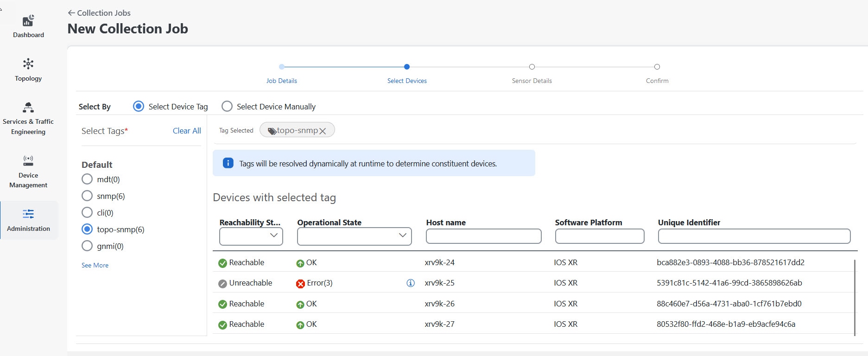The width and height of the screenshot is (868, 356).
Task: Select the mdt(0) tag radio button
Action: (87, 179)
